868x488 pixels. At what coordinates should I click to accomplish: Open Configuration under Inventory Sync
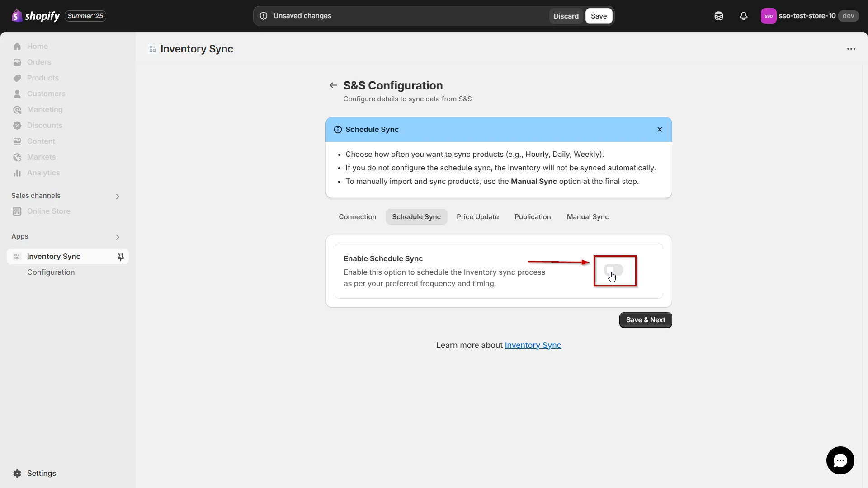[x=51, y=272]
